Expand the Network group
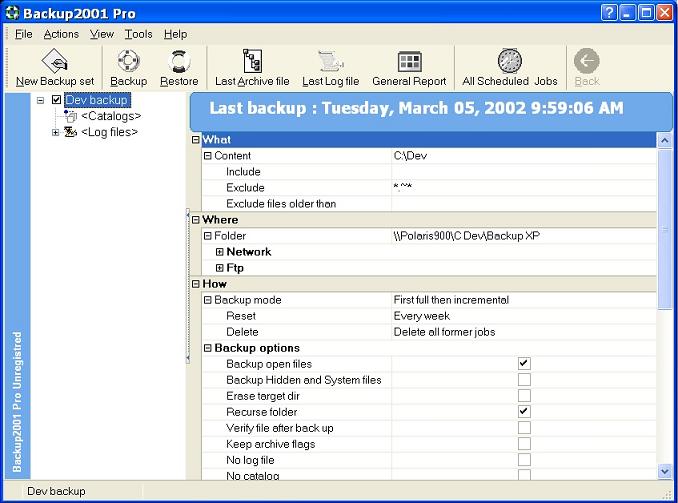678x503 pixels. point(220,252)
